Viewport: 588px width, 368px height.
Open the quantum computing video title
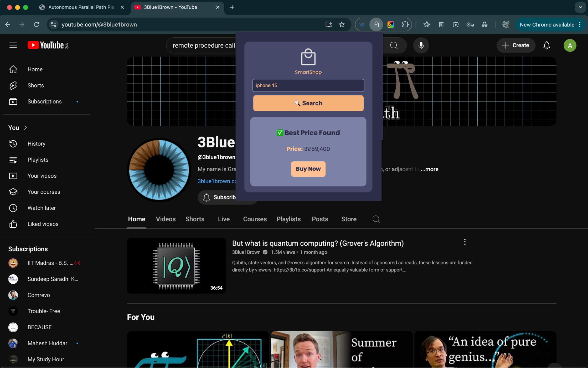pos(318,243)
